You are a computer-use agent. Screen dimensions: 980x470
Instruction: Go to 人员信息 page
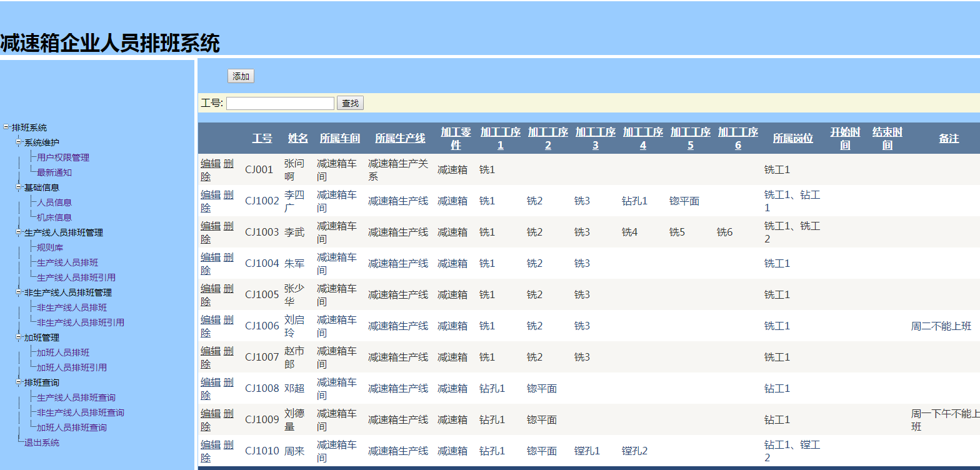[54, 202]
